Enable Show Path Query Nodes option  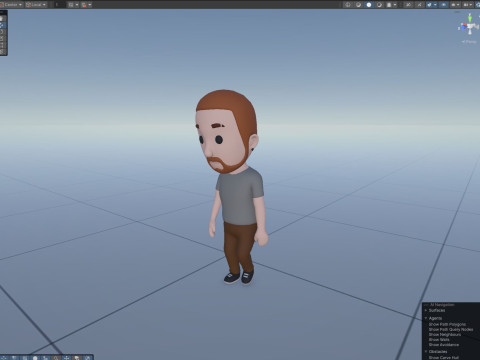(x=451, y=329)
